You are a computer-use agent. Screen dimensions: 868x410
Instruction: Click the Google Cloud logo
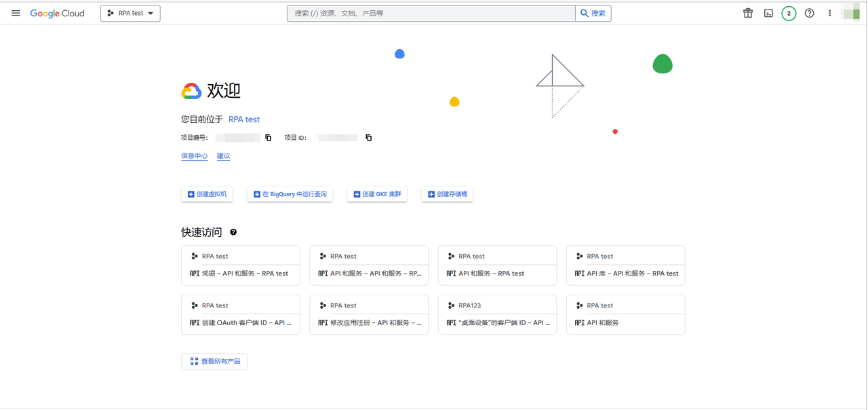pyautogui.click(x=58, y=13)
